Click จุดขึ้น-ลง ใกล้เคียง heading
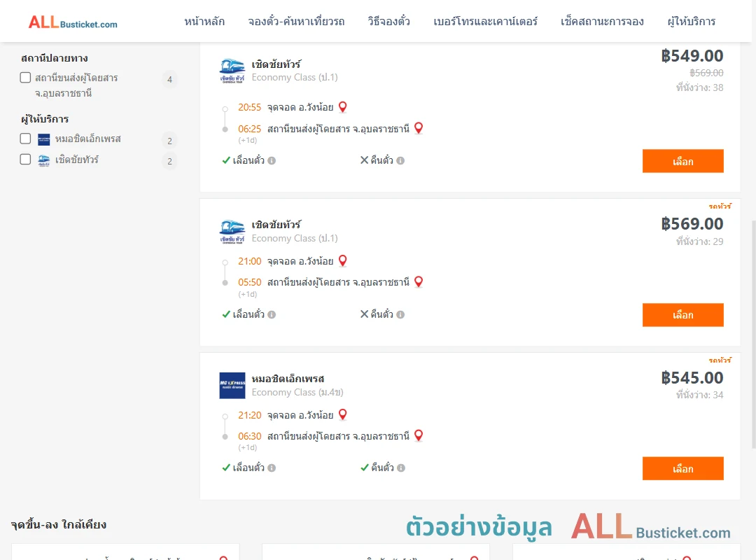The image size is (756, 560). tap(59, 525)
